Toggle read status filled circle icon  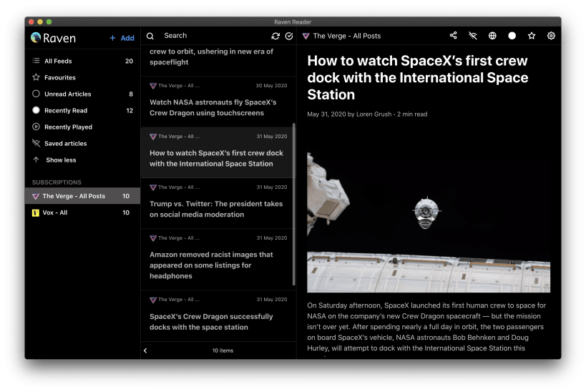[512, 36]
